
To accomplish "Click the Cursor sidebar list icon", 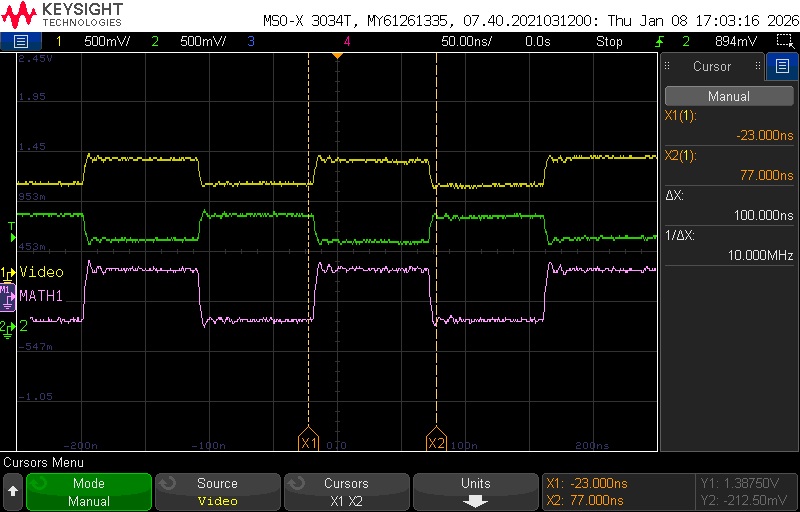I will tap(782, 66).
